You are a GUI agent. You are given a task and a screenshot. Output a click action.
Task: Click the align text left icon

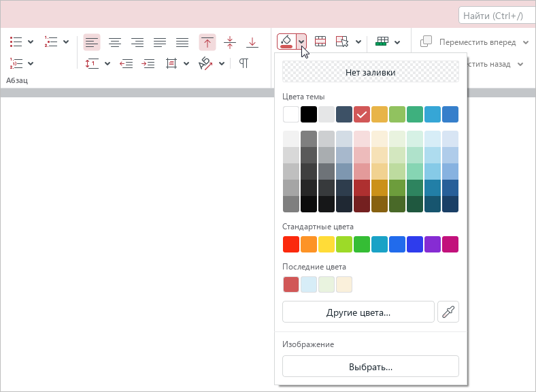point(92,42)
